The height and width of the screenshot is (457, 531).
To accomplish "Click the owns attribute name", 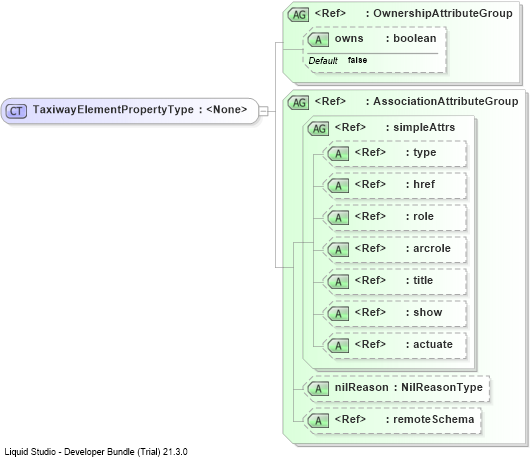I will pos(349,38).
